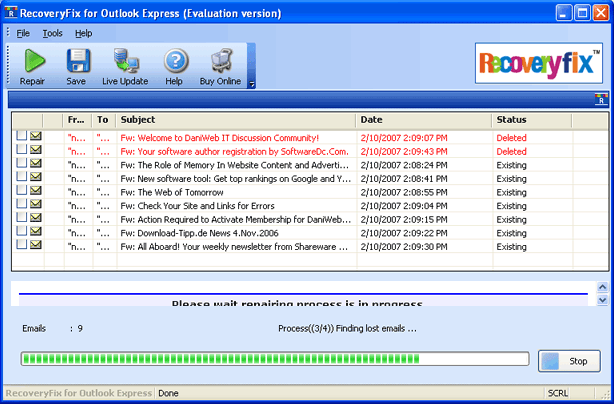Open the Tools menu
Screen dimensions: 614x404
point(52,33)
